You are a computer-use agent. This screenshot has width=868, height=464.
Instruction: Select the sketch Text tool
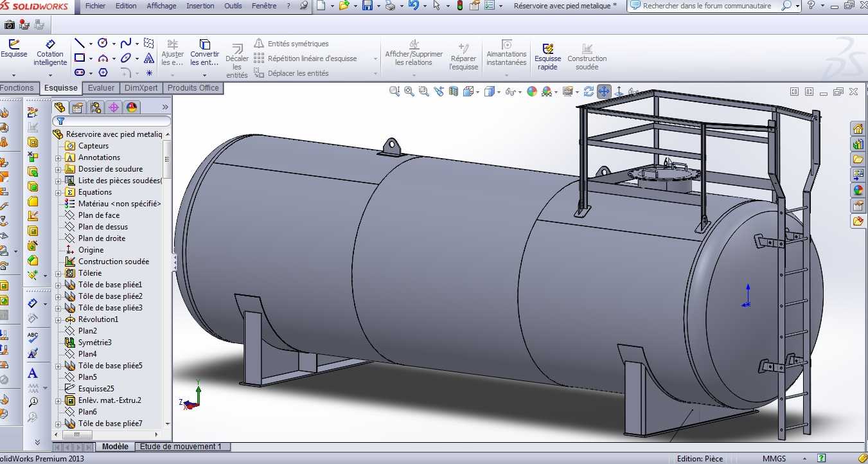(x=149, y=58)
